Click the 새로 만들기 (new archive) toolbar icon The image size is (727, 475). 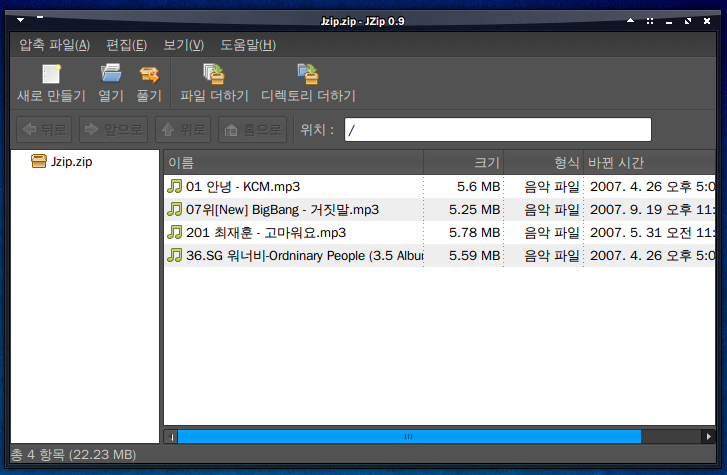tap(51, 74)
